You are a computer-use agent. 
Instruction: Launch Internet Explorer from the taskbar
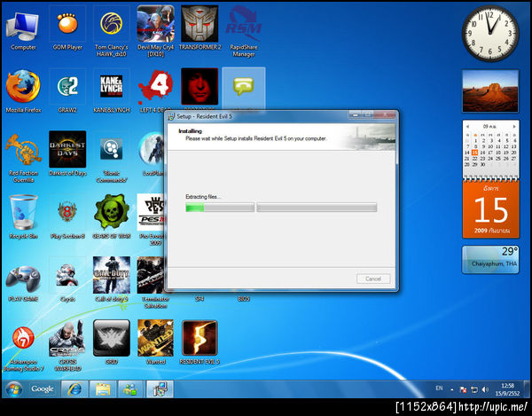tap(74, 389)
